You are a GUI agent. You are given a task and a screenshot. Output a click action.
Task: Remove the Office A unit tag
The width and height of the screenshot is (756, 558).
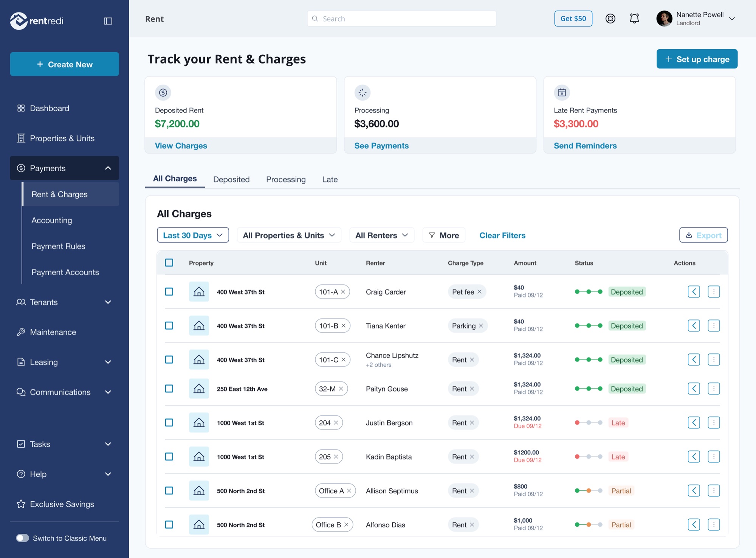[x=349, y=491]
